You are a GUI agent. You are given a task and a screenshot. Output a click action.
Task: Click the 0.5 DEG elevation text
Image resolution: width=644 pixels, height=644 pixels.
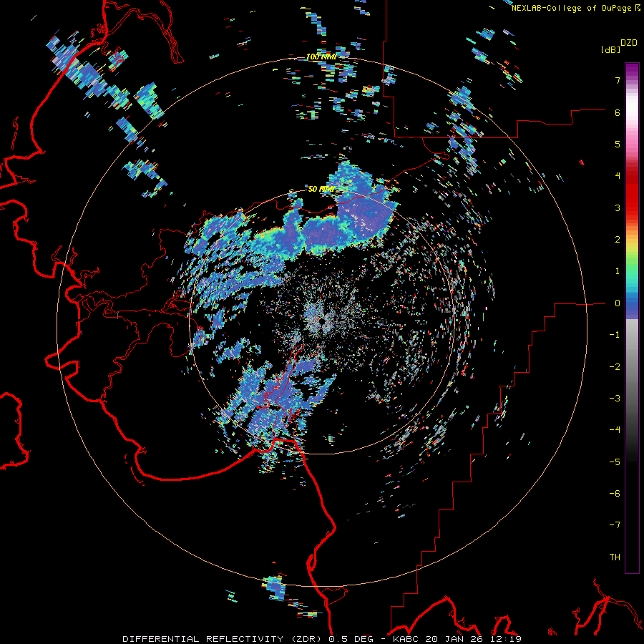pos(351,639)
